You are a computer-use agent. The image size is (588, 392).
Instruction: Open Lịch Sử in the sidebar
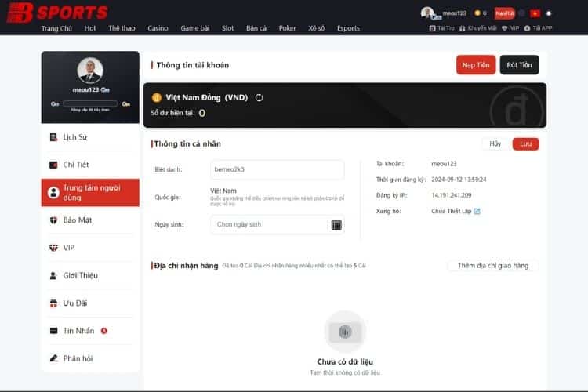point(74,137)
